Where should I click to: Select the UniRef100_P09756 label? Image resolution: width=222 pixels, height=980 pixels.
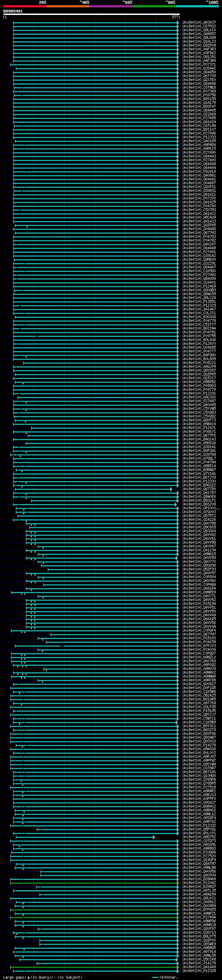(199, 95)
